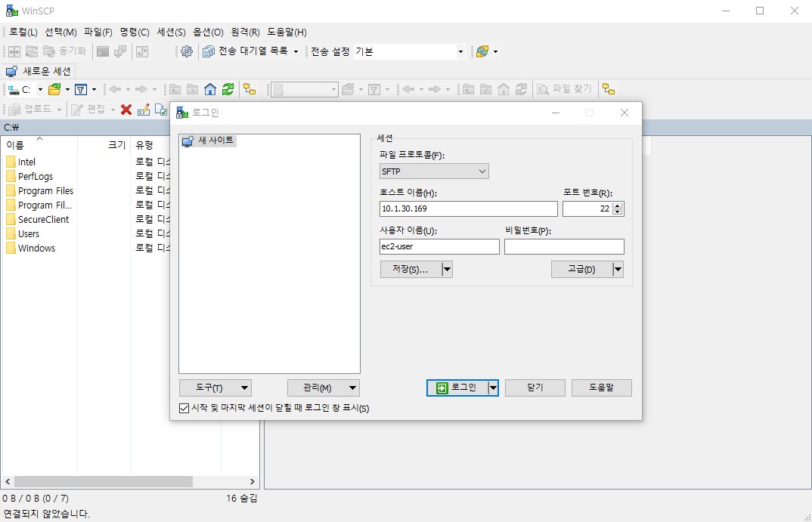Screen dimensions: 812x522
Task: Open the 파일 프로토콜 SFTP dropdown
Action: (434, 171)
